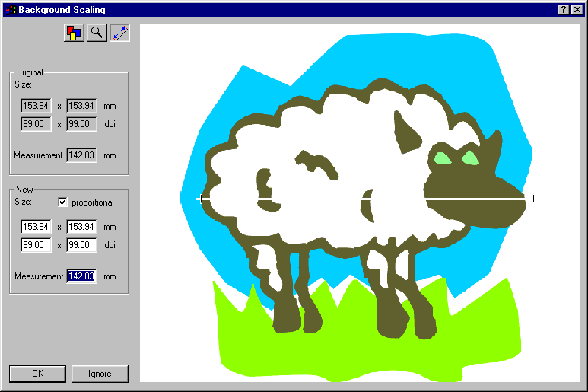
Task: Click the sheep's green eye in preview
Action: click(443, 159)
